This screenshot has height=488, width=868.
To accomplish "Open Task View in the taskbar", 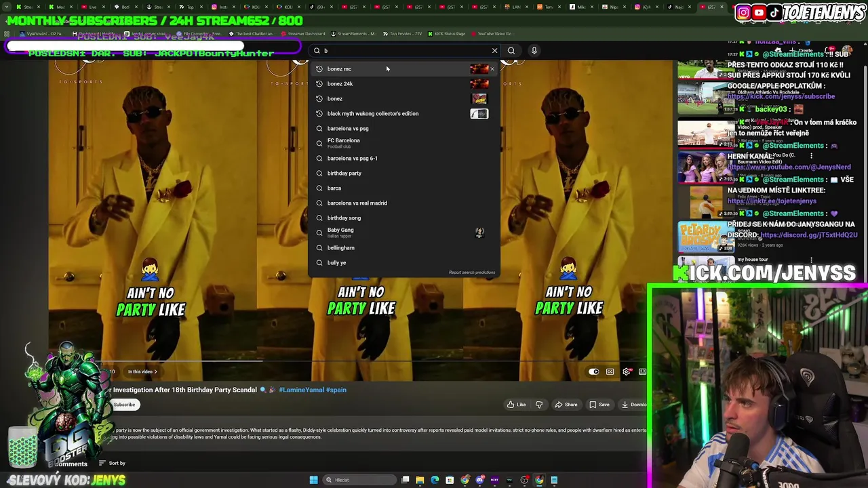I will coord(406,480).
